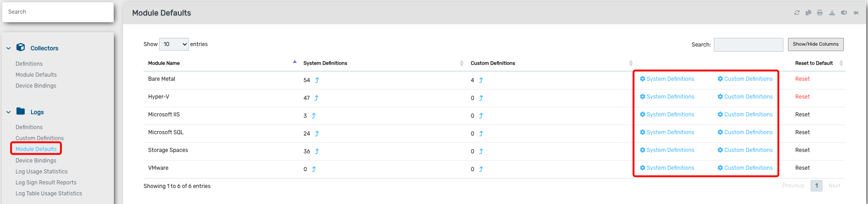
Task: Click the table Search input field
Action: pyautogui.click(x=749, y=45)
